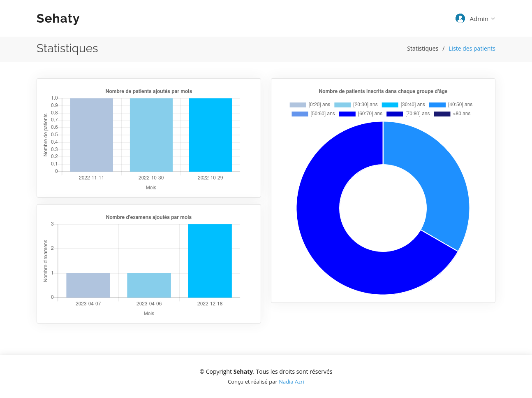Toggle the >80 ans legend swatch

click(x=442, y=114)
